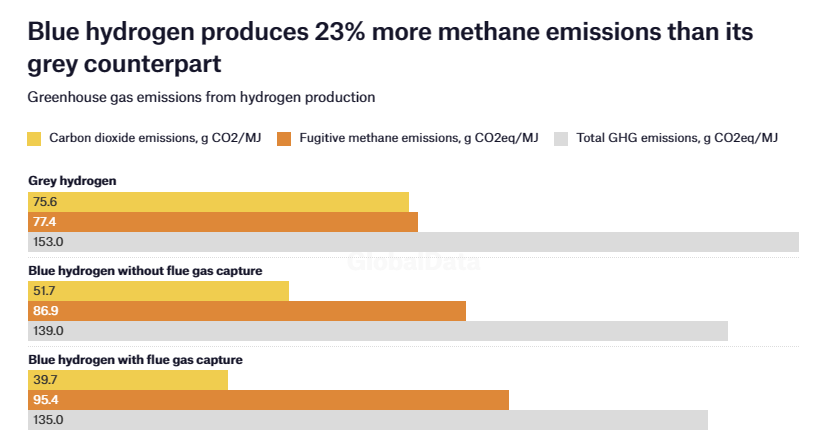Toggle the Total GHG emissions legend label

[x=677, y=138]
